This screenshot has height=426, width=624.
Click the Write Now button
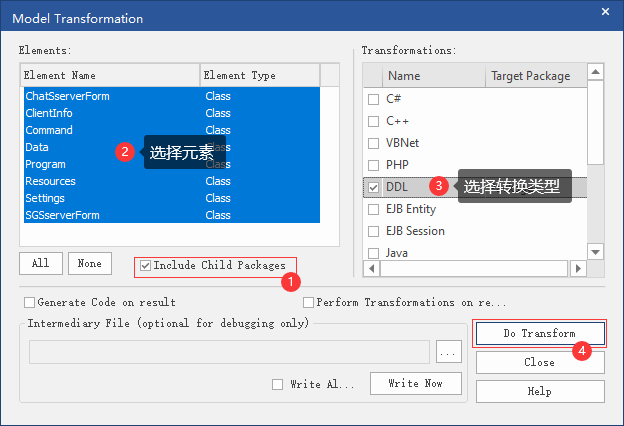pos(416,383)
